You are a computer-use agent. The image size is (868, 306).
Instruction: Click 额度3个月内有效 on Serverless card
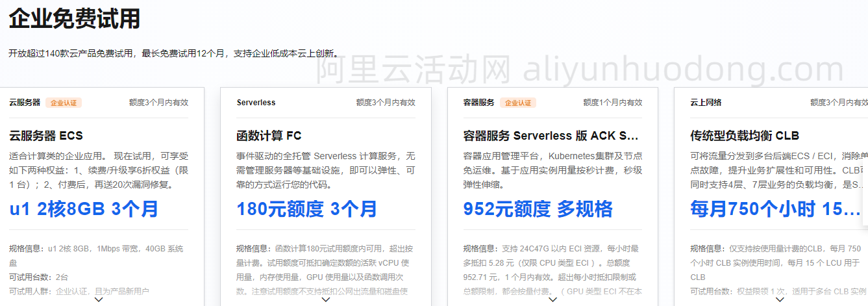click(386, 103)
